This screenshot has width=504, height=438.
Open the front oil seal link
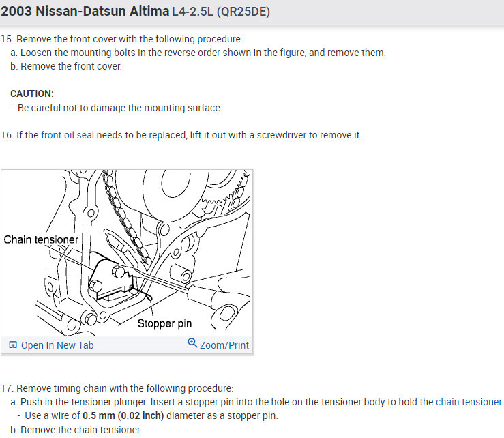pos(68,135)
